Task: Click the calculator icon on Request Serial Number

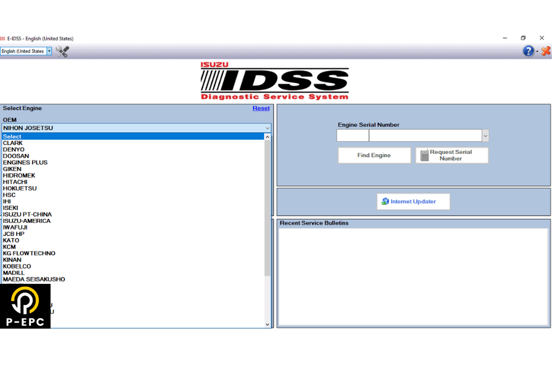Action: pyautogui.click(x=424, y=155)
